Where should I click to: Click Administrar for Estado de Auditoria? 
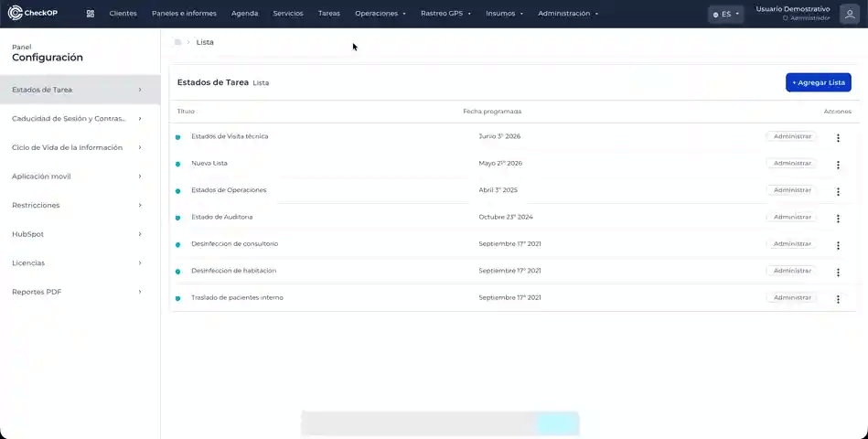coord(791,217)
